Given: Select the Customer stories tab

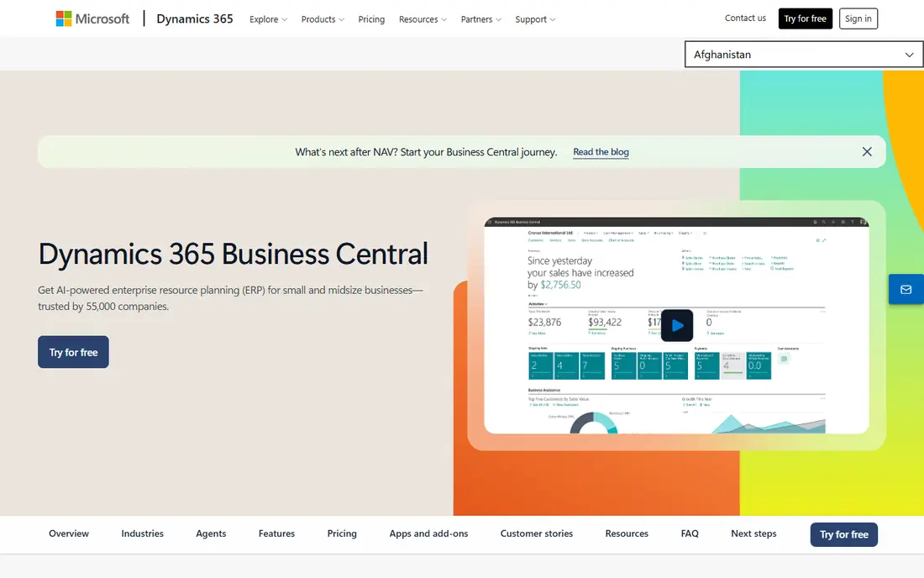Looking at the screenshot, I should coord(536,533).
